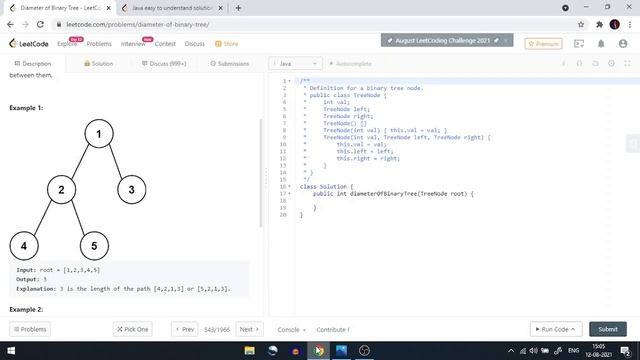The height and width of the screenshot is (360, 640).
Task: Click the curly braces format icon
Action: click(579, 64)
